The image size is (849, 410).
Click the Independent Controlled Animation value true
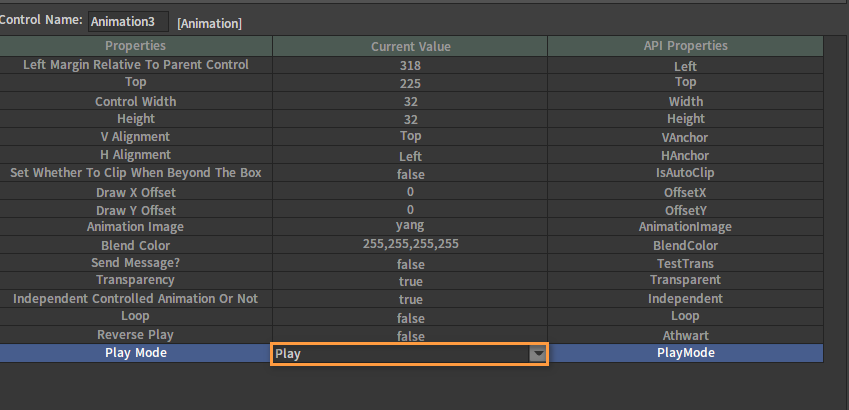[410, 299]
